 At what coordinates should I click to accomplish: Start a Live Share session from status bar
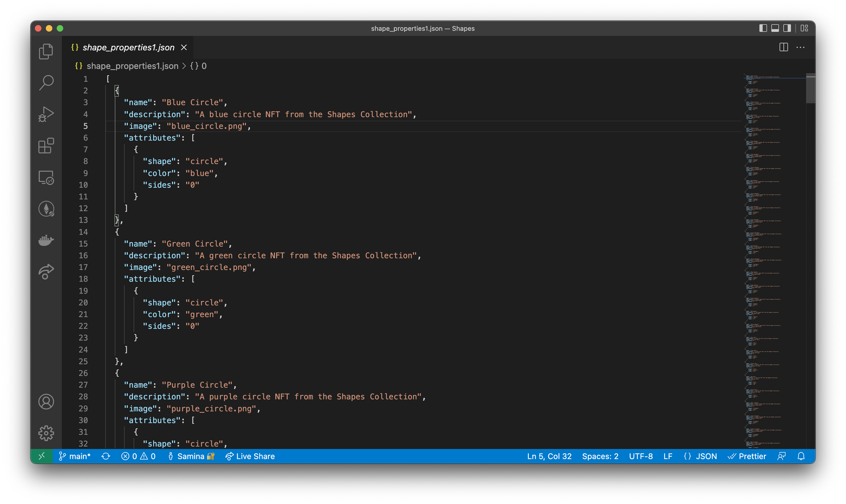coord(250,456)
